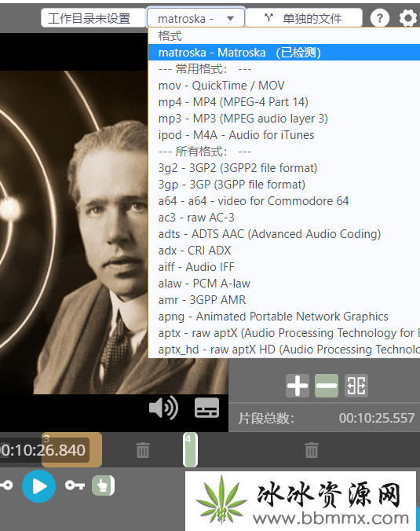Select mp4 - MP4 (MPEG-4 Part 14)

233,102
